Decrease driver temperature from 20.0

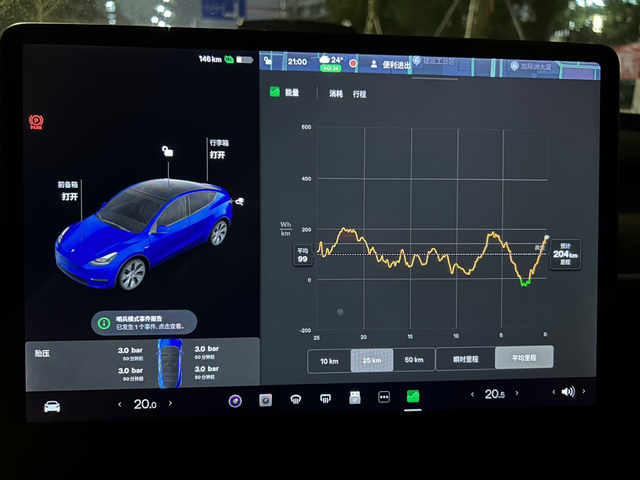click(x=120, y=404)
